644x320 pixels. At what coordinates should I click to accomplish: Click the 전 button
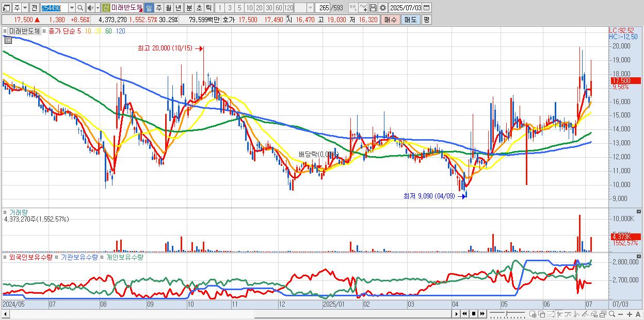(x=34, y=8)
